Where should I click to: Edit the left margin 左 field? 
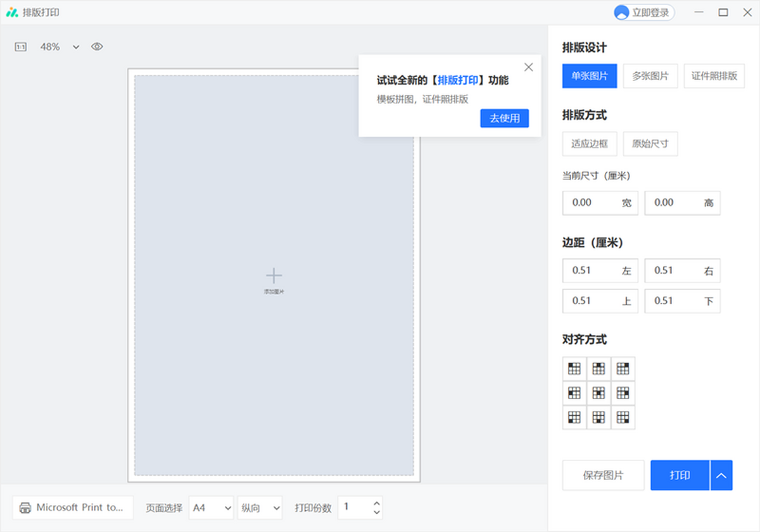(600, 270)
